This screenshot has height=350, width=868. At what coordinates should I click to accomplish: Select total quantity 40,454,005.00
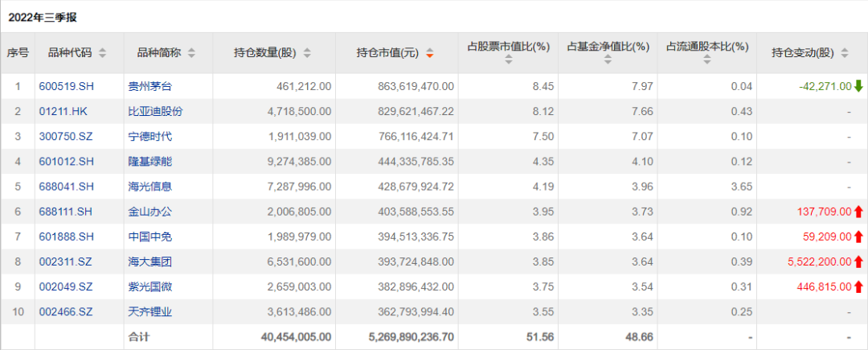[x=295, y=336]
